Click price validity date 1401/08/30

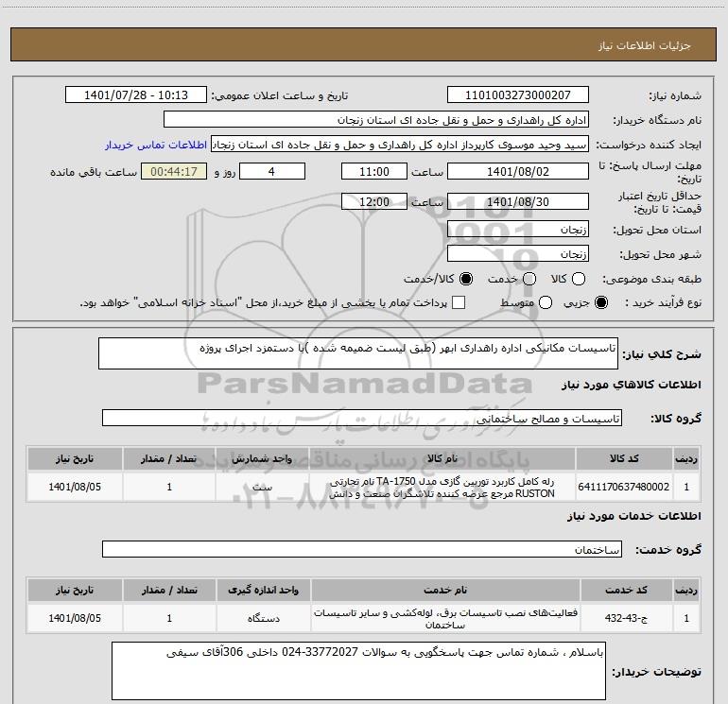pos(518,202)
